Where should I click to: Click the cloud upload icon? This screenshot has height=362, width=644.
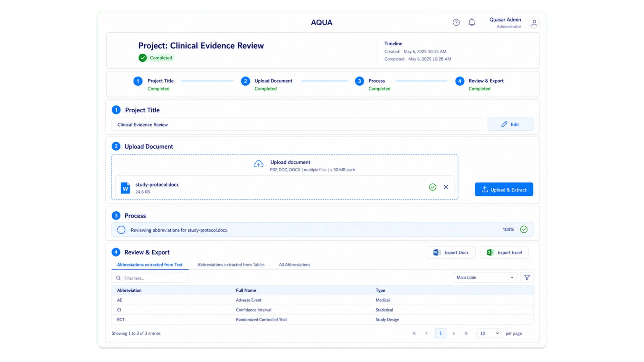pyautogui.click(x=258, y=164)
